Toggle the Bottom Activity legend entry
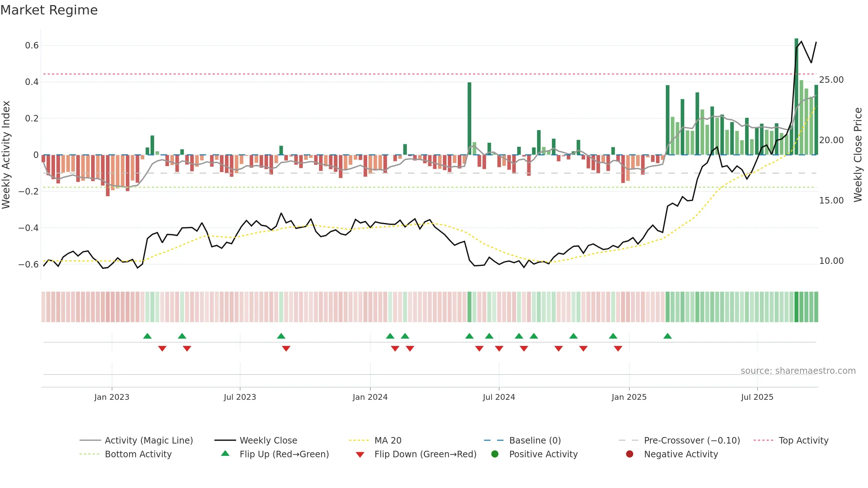Screen dimensions: 868x488 pyautogui.click(x=125, y=454)
